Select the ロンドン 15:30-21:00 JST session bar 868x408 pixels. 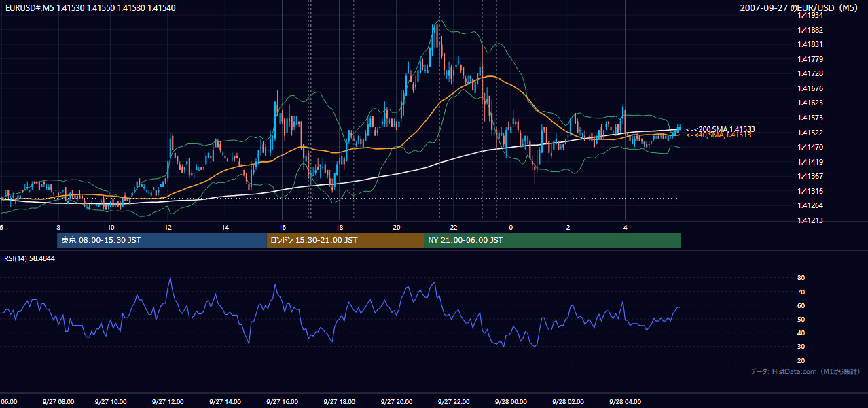pyautogui.click(x=345, y=240)
